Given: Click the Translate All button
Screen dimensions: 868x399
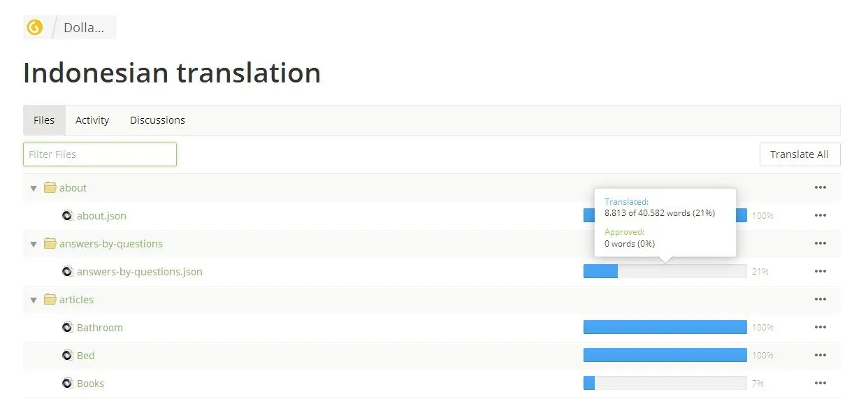Looking at the screenshot, I should (800, 154).
